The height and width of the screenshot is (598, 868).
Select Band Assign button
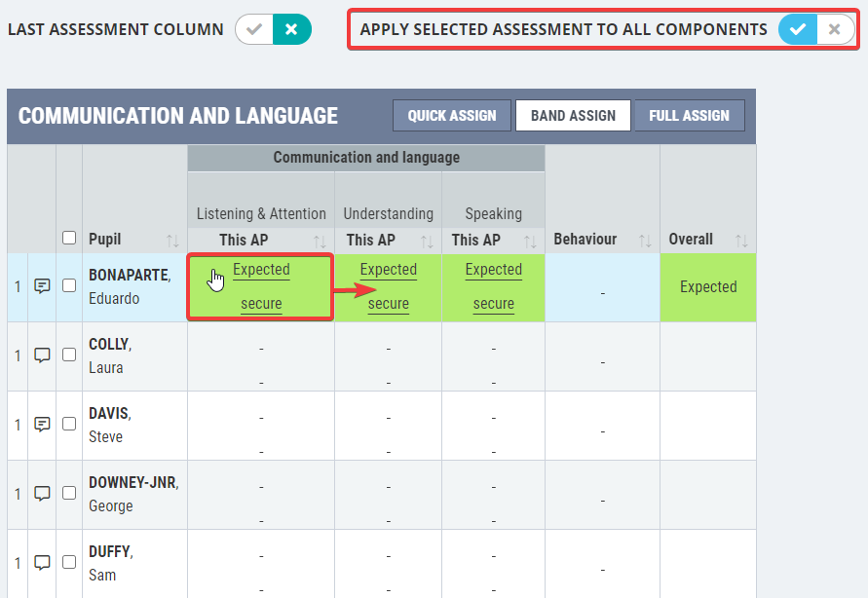(x=573, y=116)
